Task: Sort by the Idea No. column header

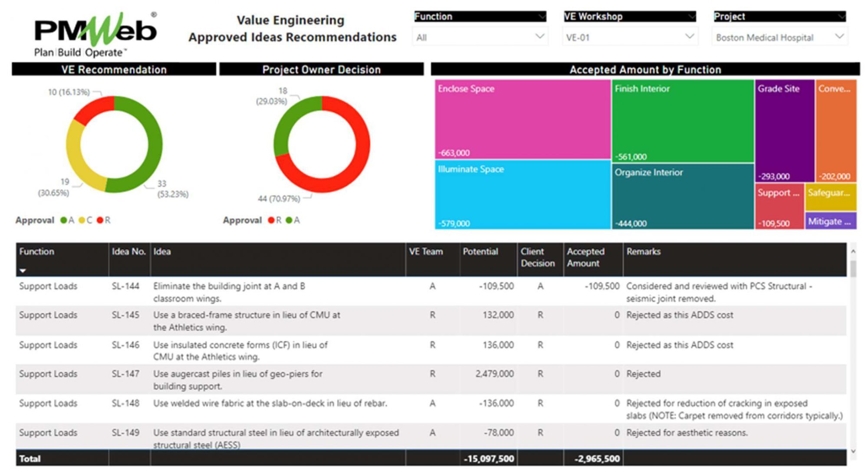Action: pos(128,252)
